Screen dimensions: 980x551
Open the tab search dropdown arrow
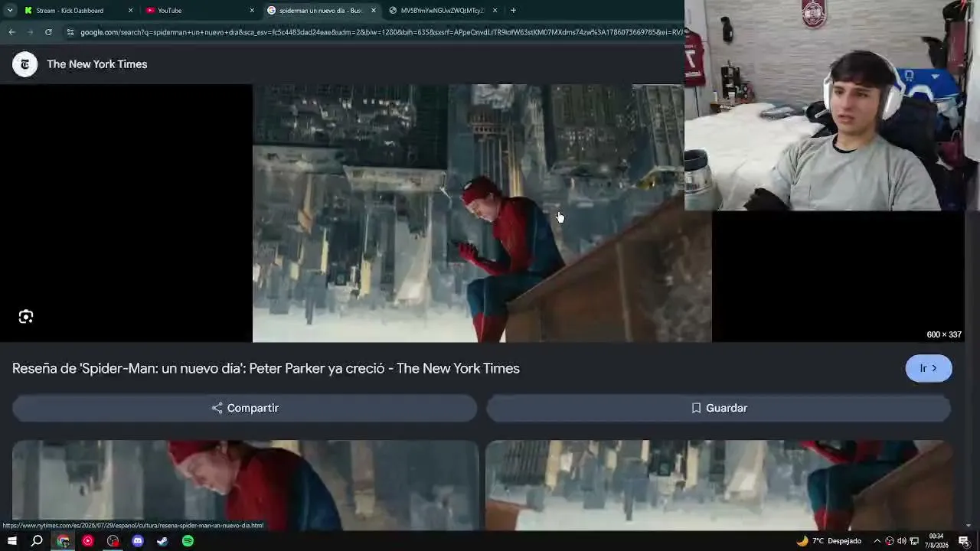(10, 11)
